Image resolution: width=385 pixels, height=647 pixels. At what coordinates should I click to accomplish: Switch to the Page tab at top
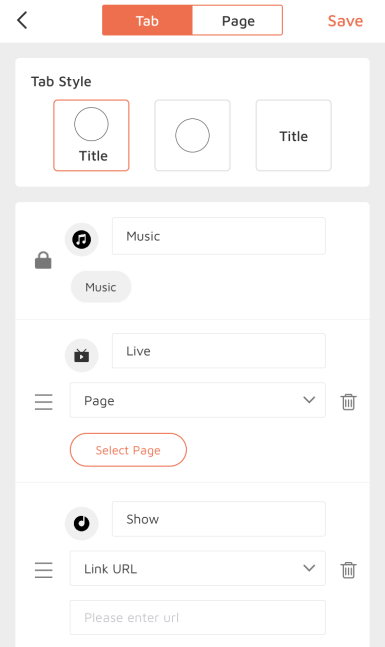pos(237,20)
